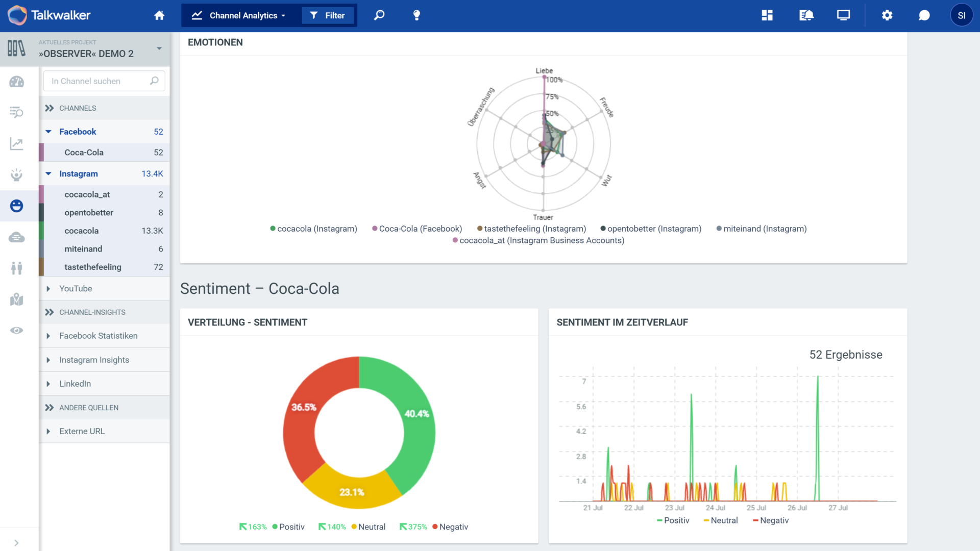Open the cloud themes sidebar icon
The width and height of the screenshot is (980, 551).
tap(17, 237)
